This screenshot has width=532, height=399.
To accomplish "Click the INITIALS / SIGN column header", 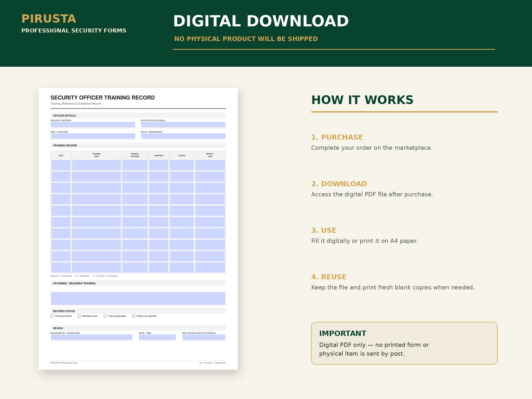I will [210, 155].
